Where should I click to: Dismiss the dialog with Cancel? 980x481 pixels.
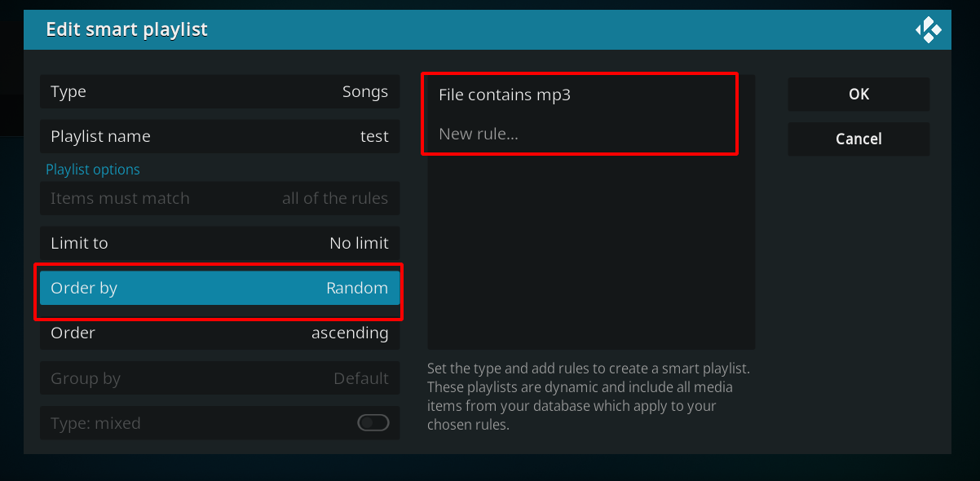point(859,139)
